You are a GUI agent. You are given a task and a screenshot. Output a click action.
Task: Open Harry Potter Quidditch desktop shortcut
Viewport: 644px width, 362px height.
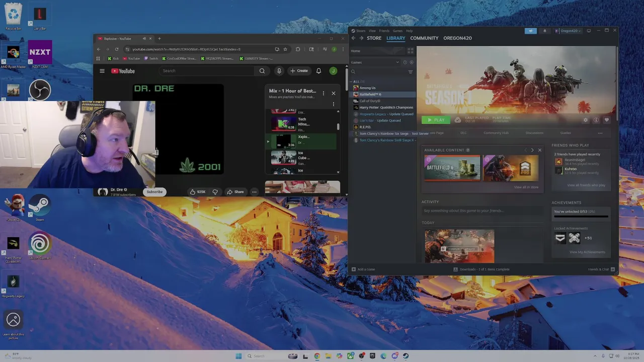pyautogui.click(x=13, y=246)
